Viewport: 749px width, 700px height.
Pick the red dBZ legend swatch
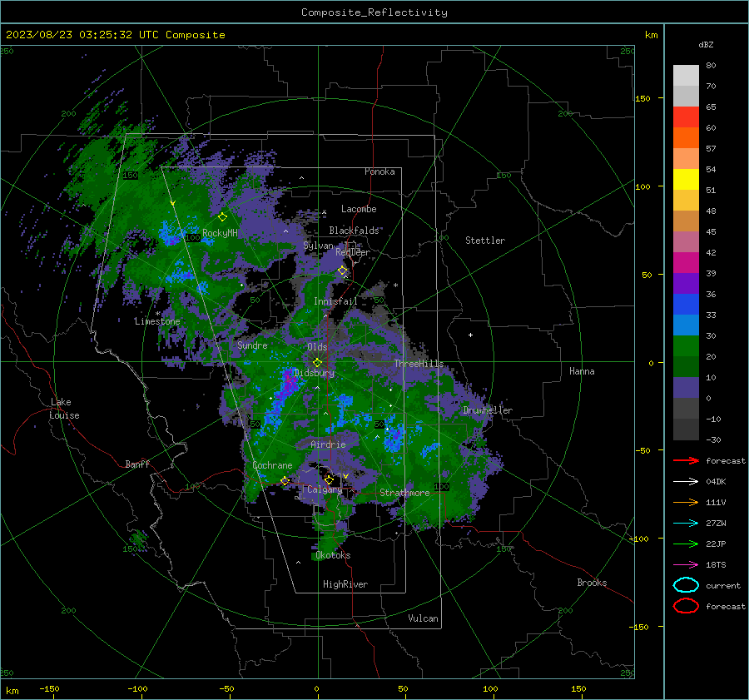point(686,117)
